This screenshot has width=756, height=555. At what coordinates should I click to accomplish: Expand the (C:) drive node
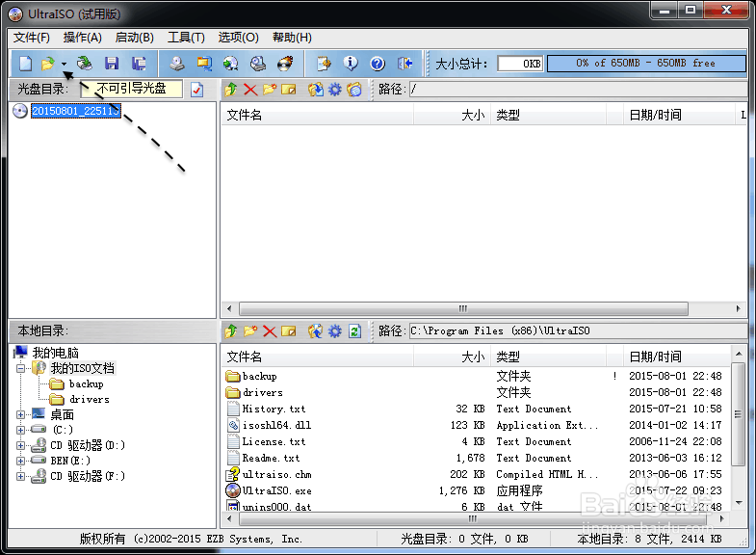coord(20,430)
